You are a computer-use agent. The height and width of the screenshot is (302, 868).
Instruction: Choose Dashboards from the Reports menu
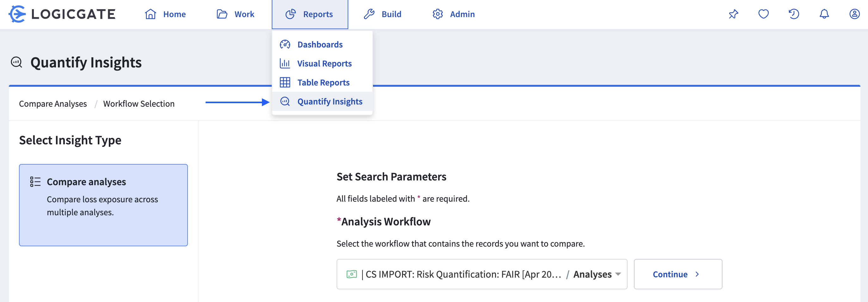(x=320, y=45)
